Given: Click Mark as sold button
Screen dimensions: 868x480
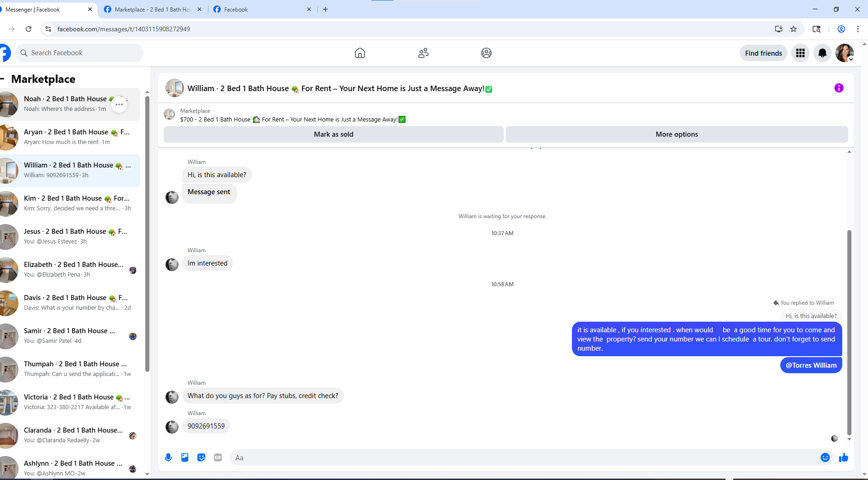Looking at the screenshot, I should 334,134.
